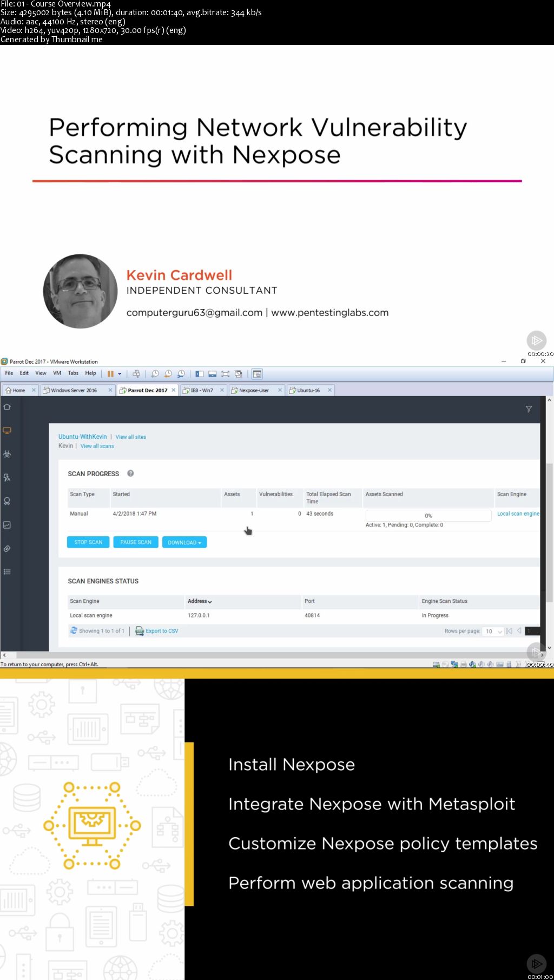Click the Kevin Cardwell profile photo
Screen dimensions: 554x980
click(x=81, y=291)
